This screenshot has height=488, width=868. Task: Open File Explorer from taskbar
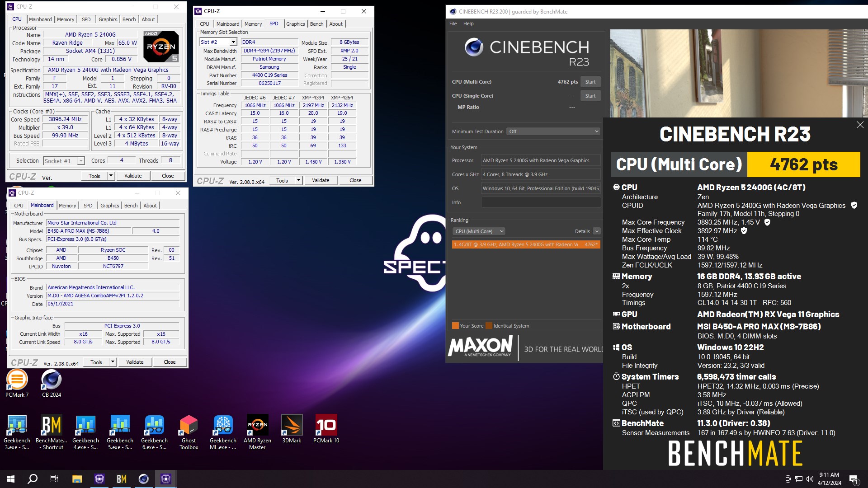coord(77,479)
